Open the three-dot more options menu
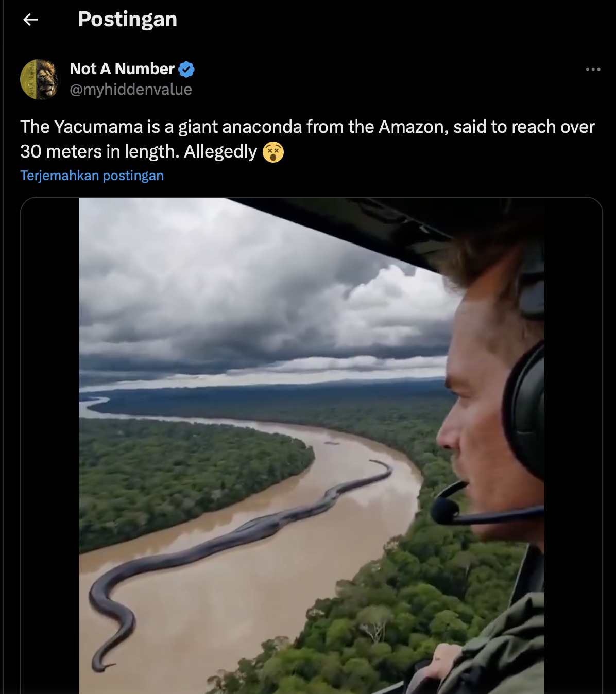 593,69
